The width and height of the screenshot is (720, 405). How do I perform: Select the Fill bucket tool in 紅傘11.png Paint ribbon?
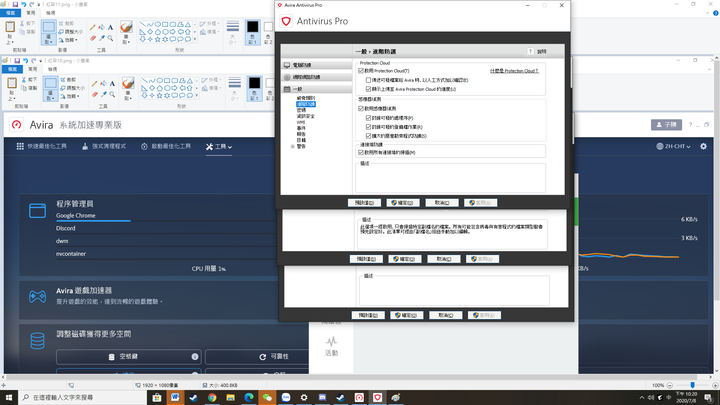101,28
